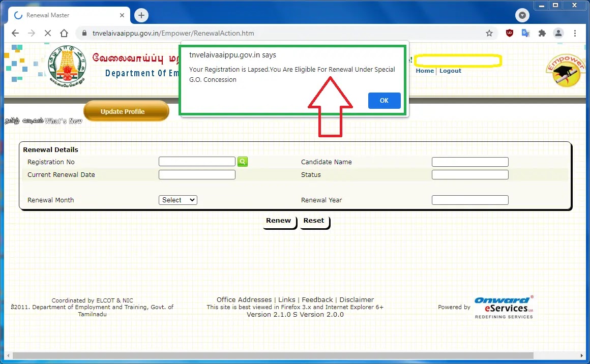The width and height of the screenshot is (590, 364).
Task: Close the Renewal Master tab
Action: [122, 15]
